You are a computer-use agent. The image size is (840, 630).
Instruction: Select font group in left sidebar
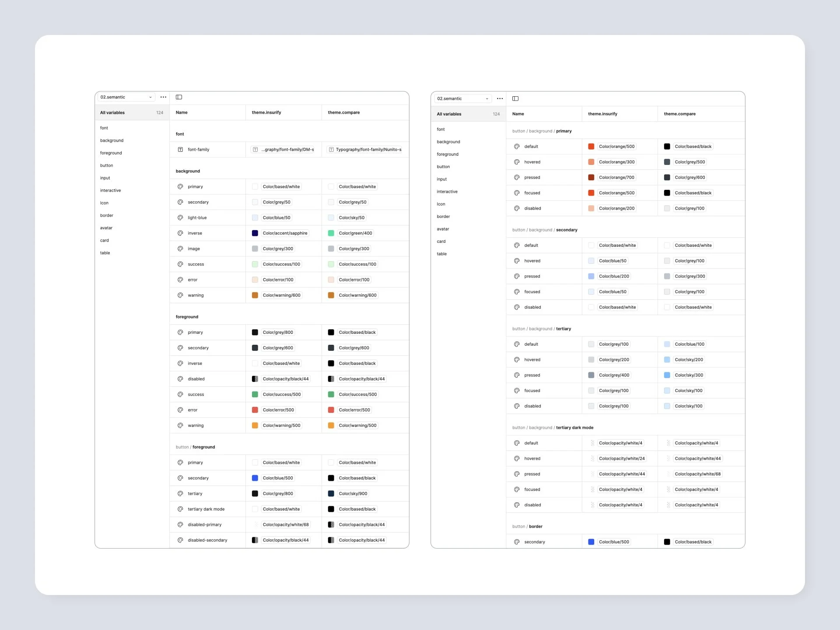104,128
